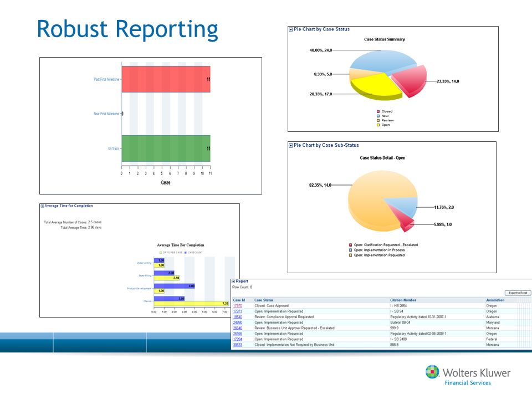The width and height of the screenshot is (532, 399).
Task: Click Total Average Number of Cases text
Action: [x=73, y=222]
